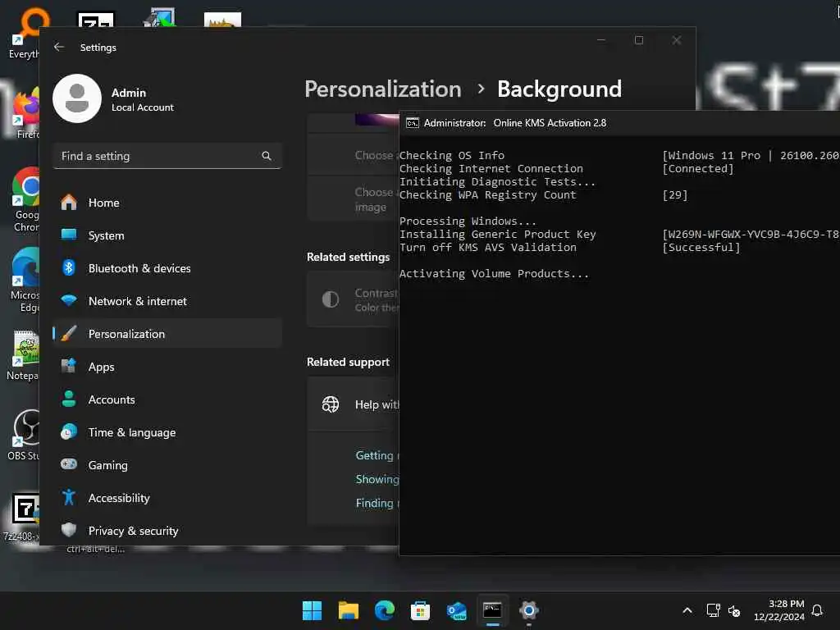Switch to command prompt taskbar button
Screen dimensions: 840x630
492,610
